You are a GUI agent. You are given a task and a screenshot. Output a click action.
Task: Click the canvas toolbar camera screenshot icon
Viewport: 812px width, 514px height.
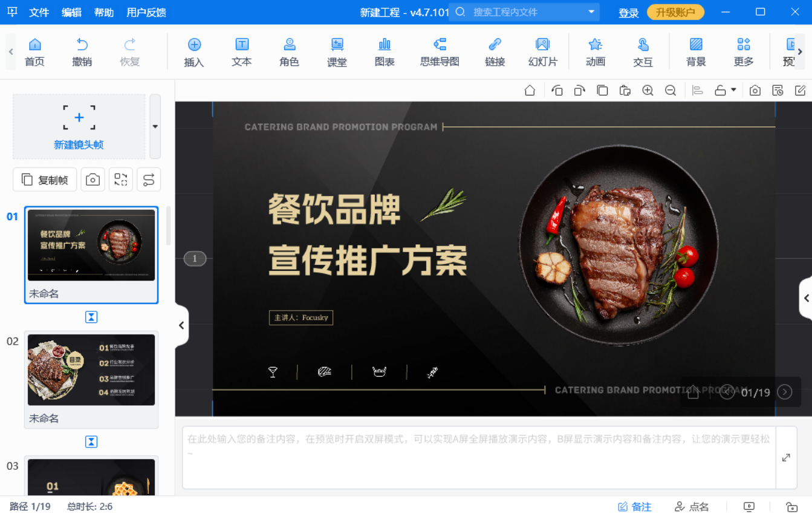pyautogui.click(x=755, y=90)
